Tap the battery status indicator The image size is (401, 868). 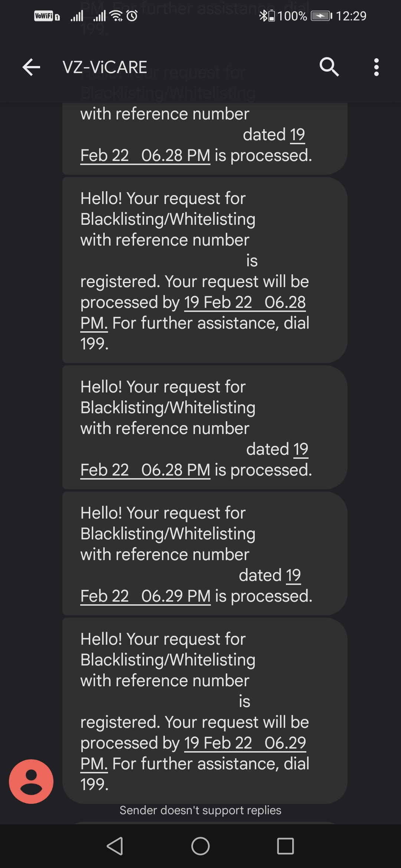[320, 16]
